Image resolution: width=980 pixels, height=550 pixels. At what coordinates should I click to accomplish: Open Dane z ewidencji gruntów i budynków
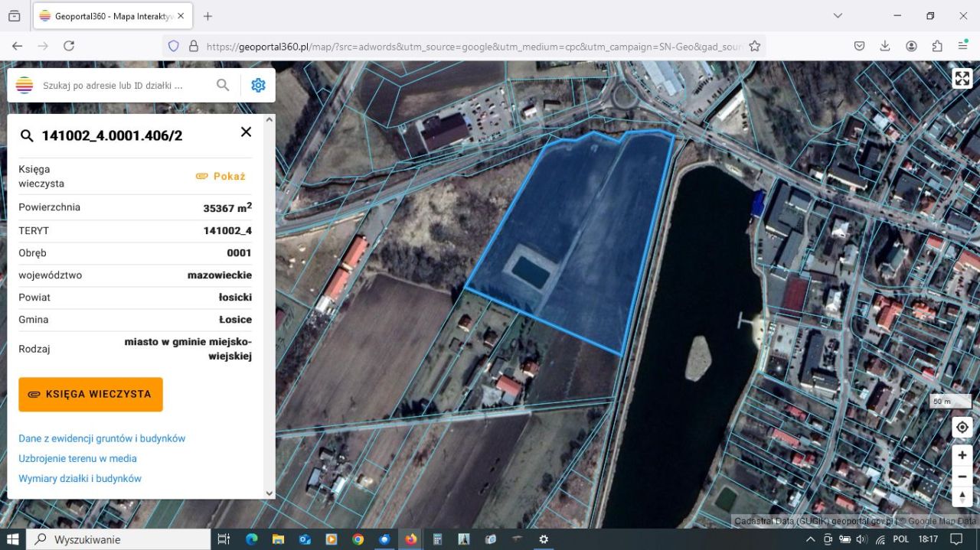click(x=102, y=438)
